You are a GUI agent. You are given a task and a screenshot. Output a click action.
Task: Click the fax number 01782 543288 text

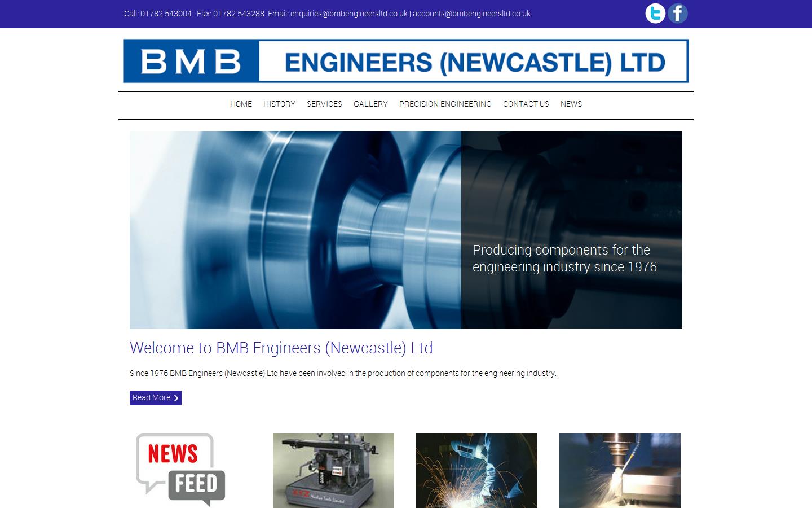coord(239,14)
